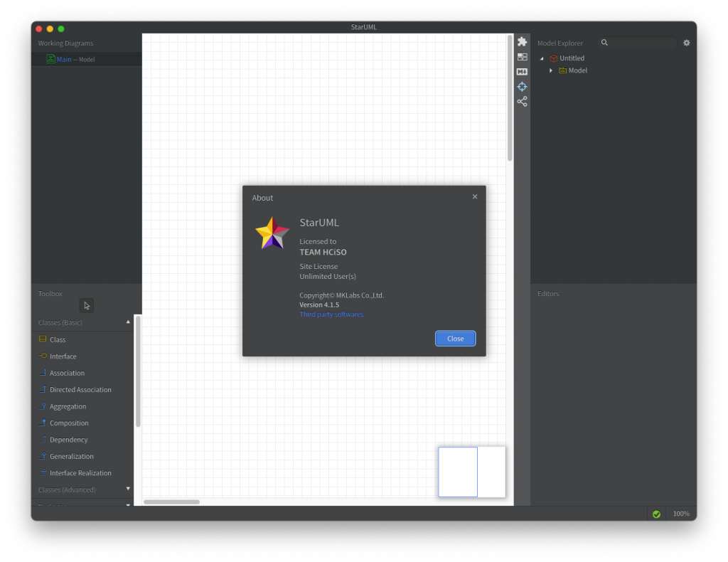This screenshot has height=562, width=728.
Task: Click the search magnifier icon
Action: [x=604, y=42]
